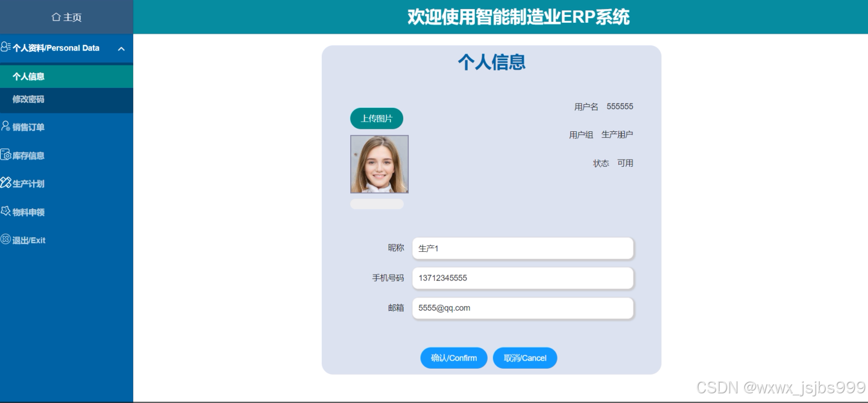868x403 pixels.
Task: Click the 状态 label
Action: tap(601, 163)
